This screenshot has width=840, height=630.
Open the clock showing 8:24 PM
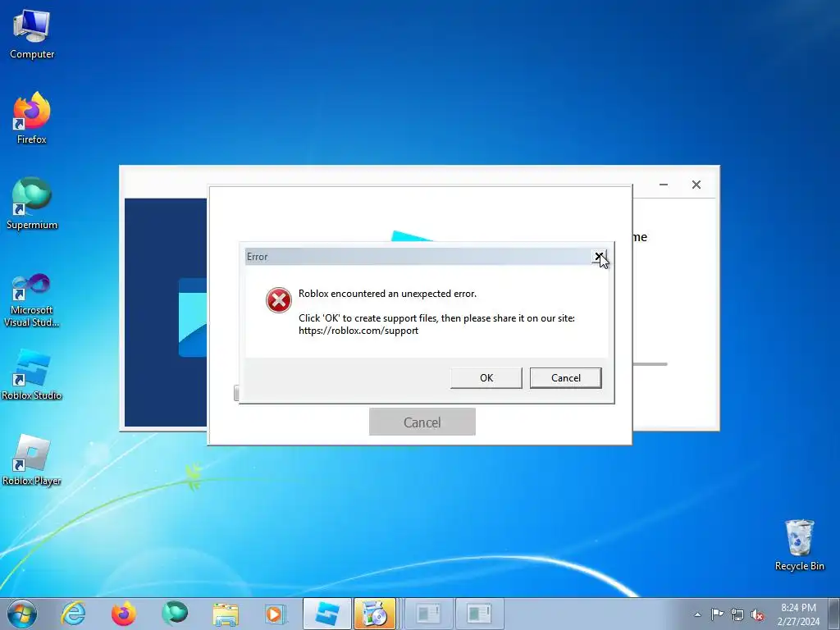(798, 614)
